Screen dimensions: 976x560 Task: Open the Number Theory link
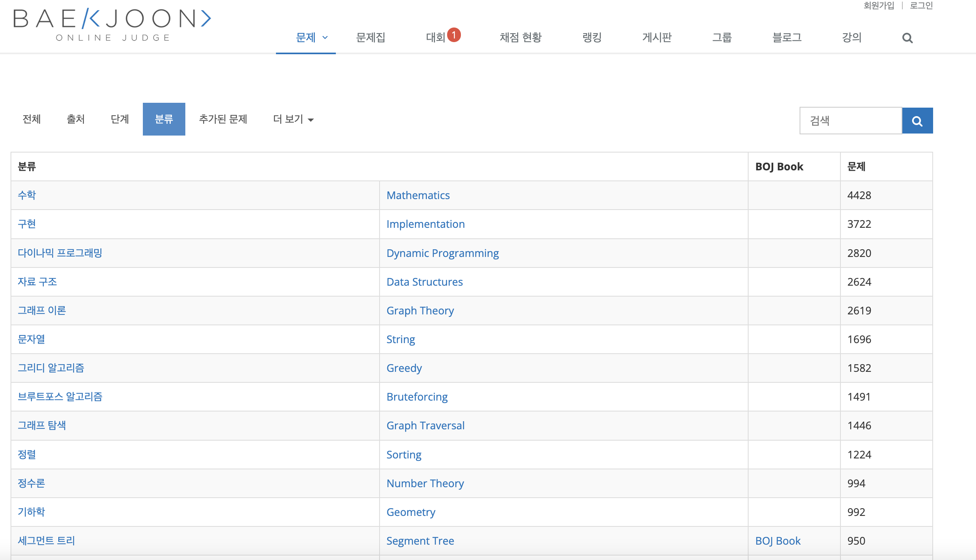point(425,484)
